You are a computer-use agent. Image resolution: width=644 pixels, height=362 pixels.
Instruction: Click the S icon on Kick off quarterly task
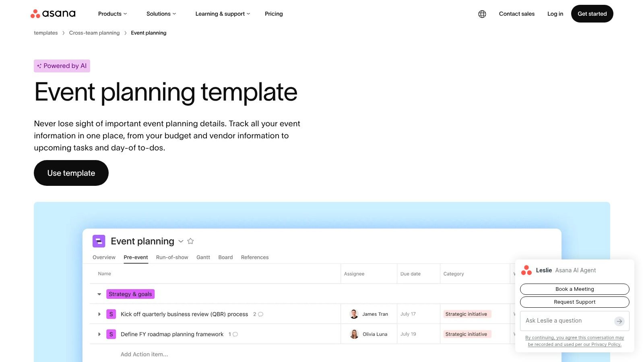(111, 314)
